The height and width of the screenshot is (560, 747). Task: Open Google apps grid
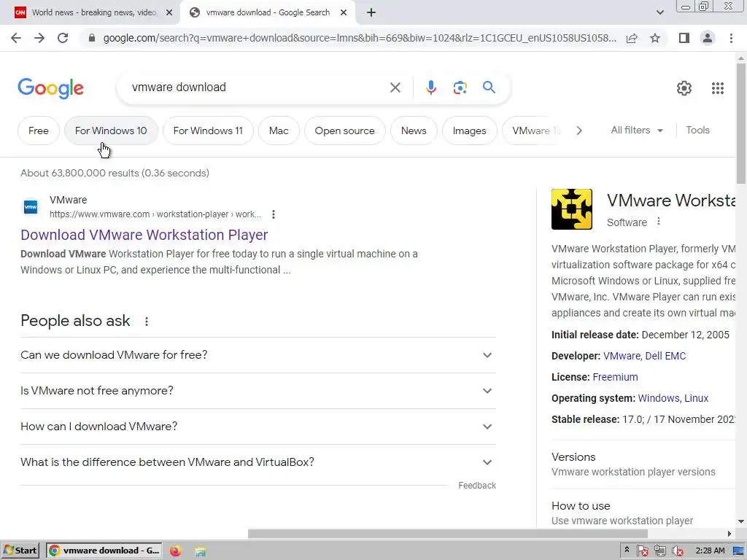(x=718, y=88)
